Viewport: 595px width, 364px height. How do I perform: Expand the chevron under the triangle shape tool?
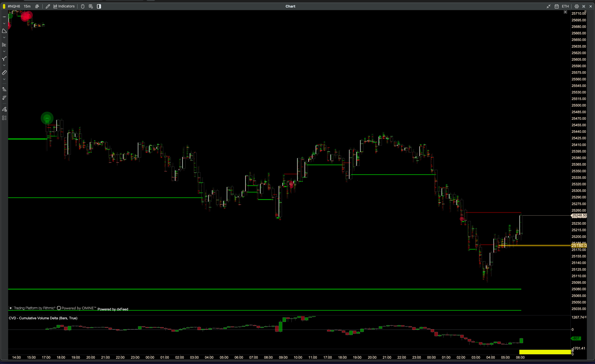(x=4, y=37)
